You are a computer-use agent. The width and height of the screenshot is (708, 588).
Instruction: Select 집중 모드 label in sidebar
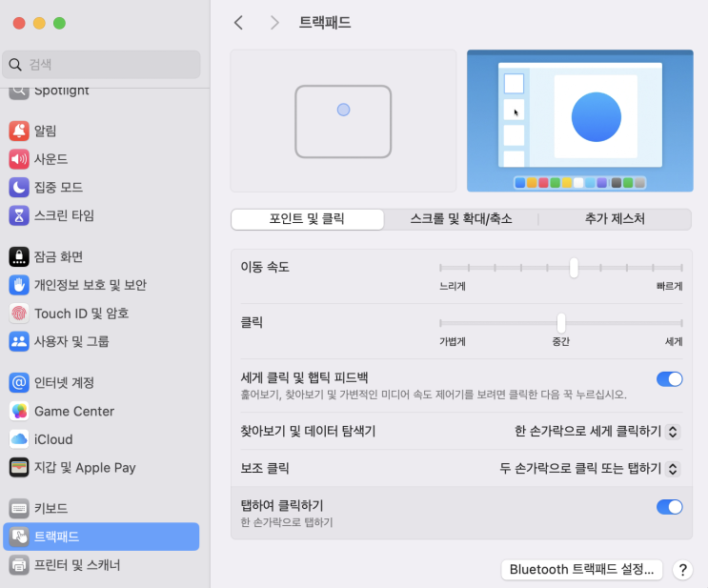coord(59,188)
